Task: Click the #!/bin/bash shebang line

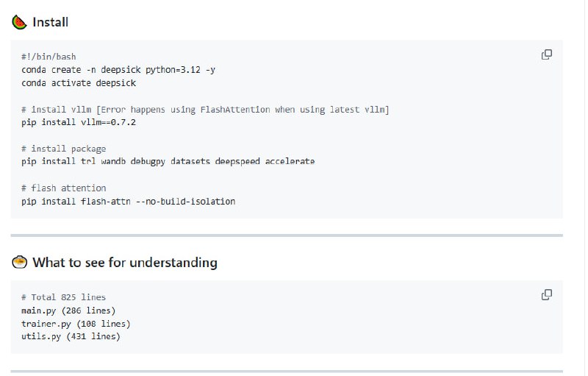Action: tap(49, 57)
